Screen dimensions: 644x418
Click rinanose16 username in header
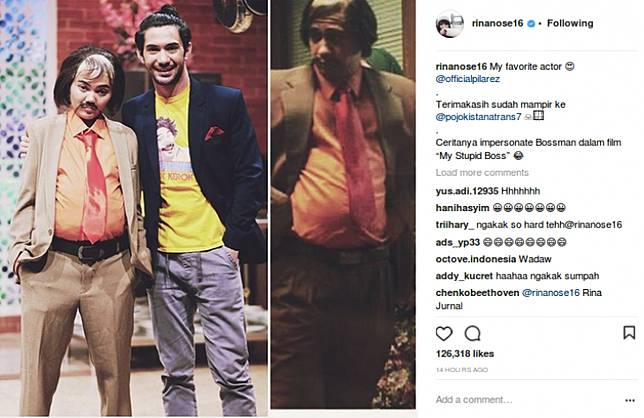pos(497,23)
